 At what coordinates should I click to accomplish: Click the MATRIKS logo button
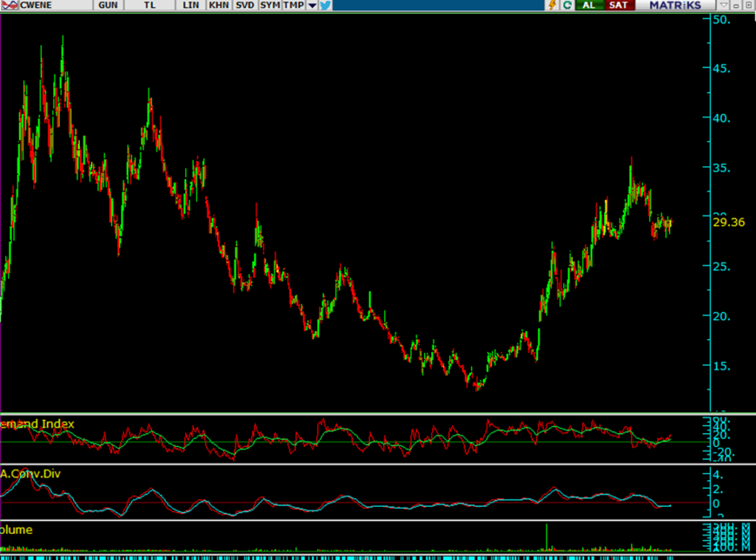(675, 5)
